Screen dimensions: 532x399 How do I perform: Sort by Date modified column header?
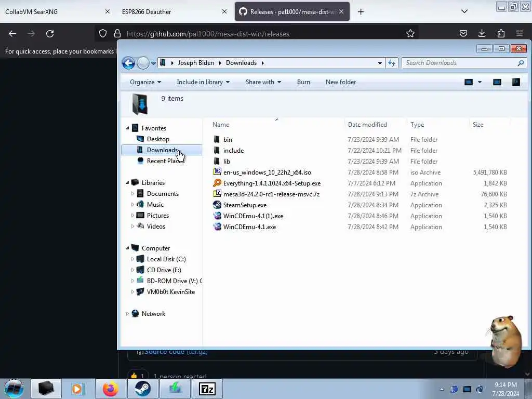pos(375,125)
